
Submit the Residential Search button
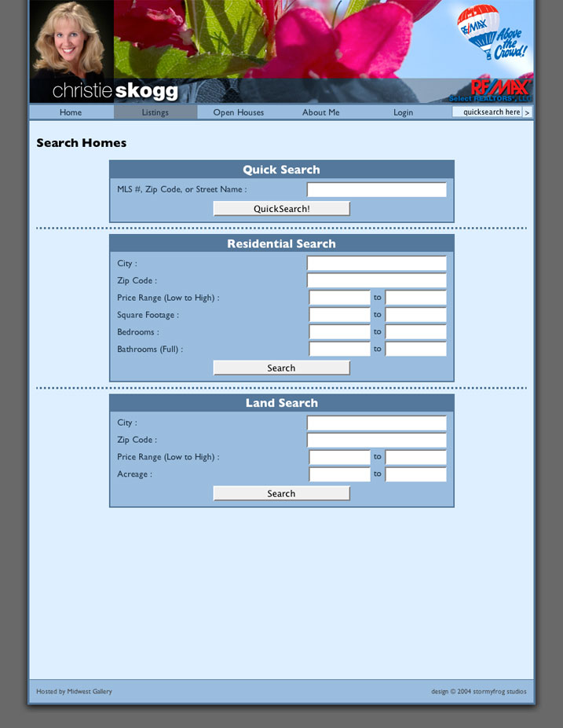[x=281, y=368]
